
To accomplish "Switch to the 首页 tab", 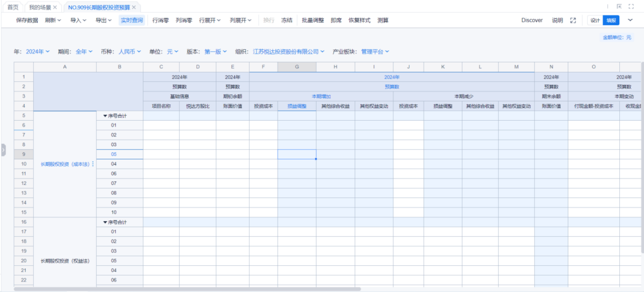I will [13, 7].
